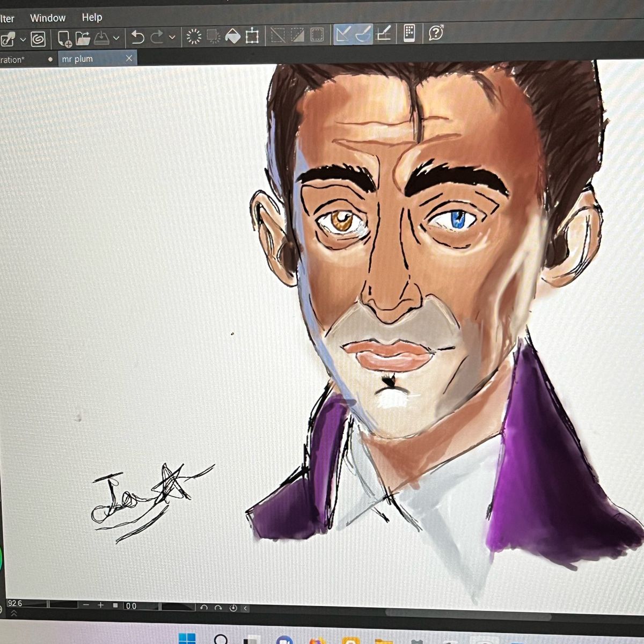Expand the dropdown arrow beside Redo
Screen dimensions: 644x644
click(172, 37)
